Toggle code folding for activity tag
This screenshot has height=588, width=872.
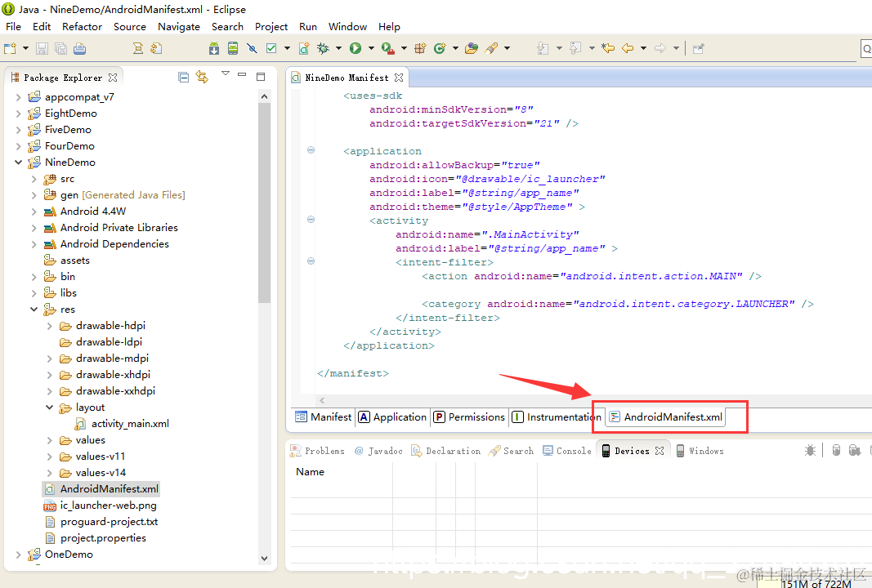click(311, 220)
